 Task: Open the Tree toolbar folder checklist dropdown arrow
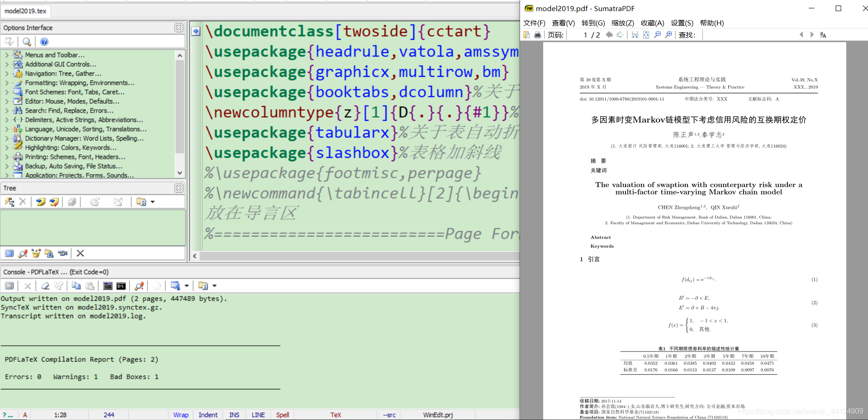pyautogui.click(x=153, y=202)
